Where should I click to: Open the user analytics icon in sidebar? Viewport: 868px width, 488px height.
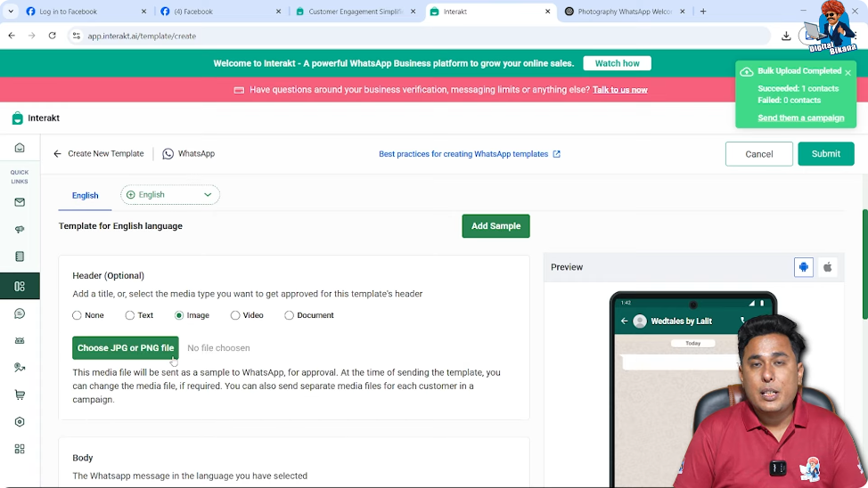tap(20, 368)
